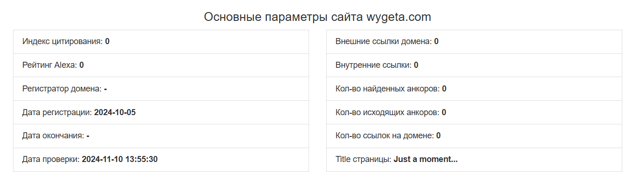Click the "Внутренние ссылки" value 0

(x=416, y=65)
